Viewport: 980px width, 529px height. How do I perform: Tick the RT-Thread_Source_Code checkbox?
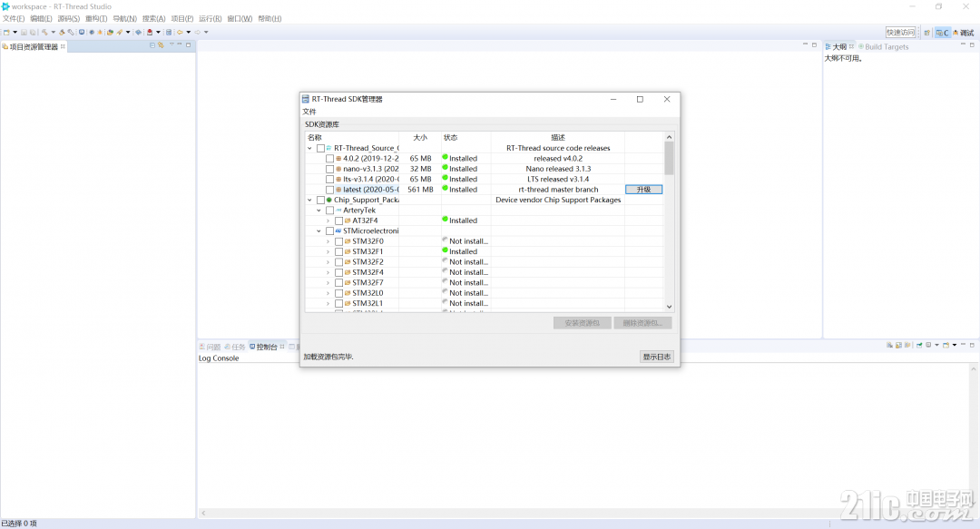tap(320, 148)
